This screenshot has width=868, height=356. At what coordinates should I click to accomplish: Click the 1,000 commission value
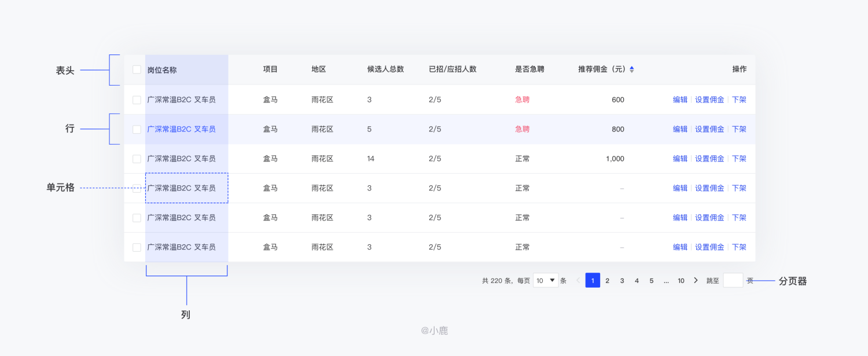(615, 159)
